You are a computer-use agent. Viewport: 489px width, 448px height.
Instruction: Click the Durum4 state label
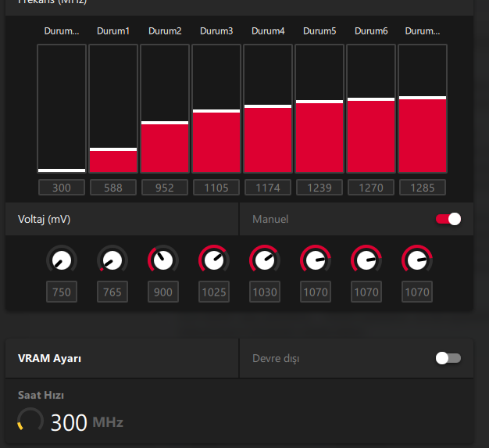tap(268, 31)
